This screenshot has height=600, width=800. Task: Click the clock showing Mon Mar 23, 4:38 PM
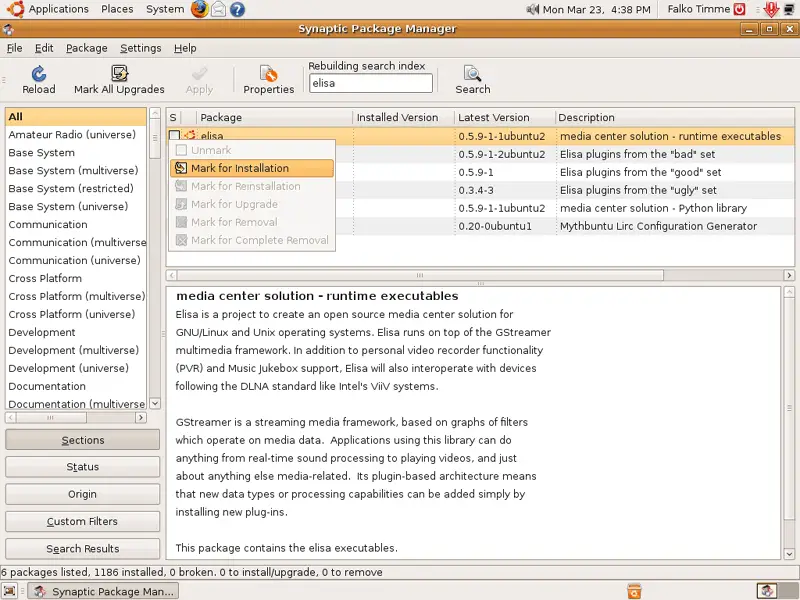click(596, 9)
